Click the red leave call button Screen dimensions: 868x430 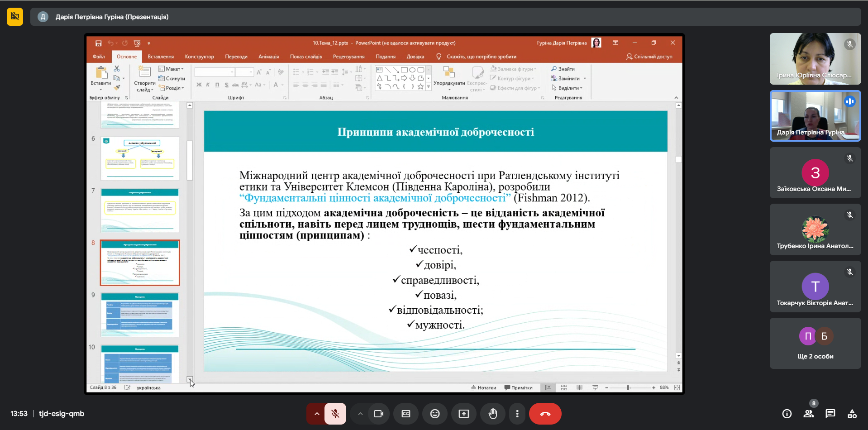click(545, 414)
